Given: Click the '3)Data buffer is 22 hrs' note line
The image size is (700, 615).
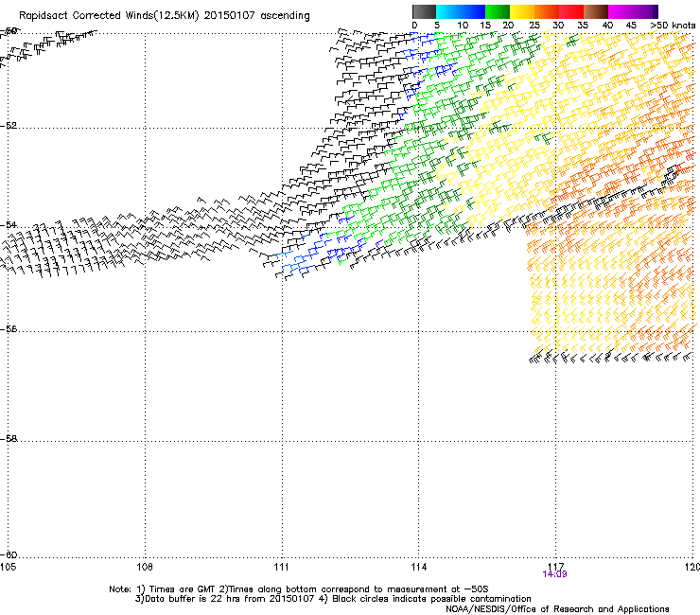Looking at the screenshot, I should 333,599.
